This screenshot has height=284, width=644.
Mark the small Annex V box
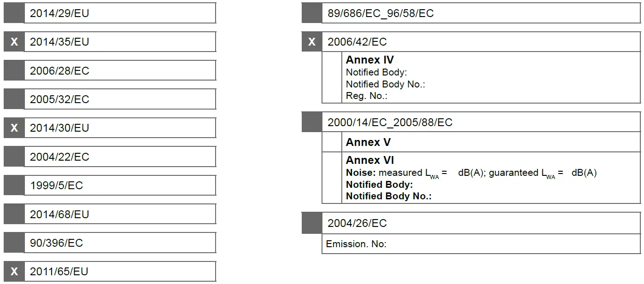pyautogui.click(x=332, y=142)
